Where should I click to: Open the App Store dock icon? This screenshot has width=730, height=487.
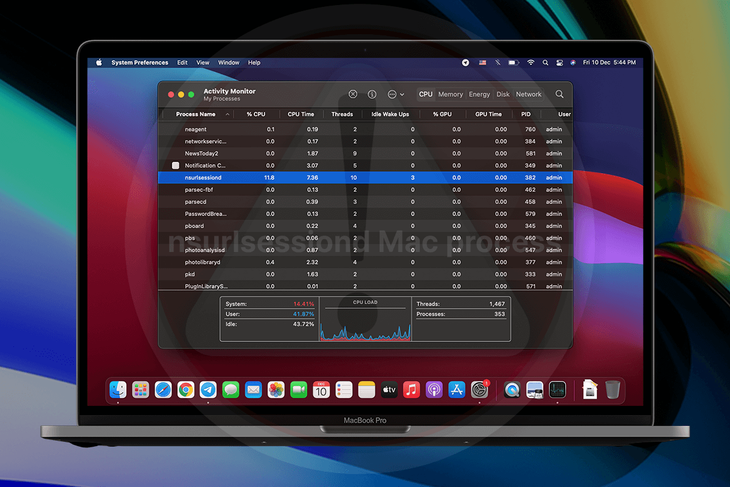click(x=457, y=389)
